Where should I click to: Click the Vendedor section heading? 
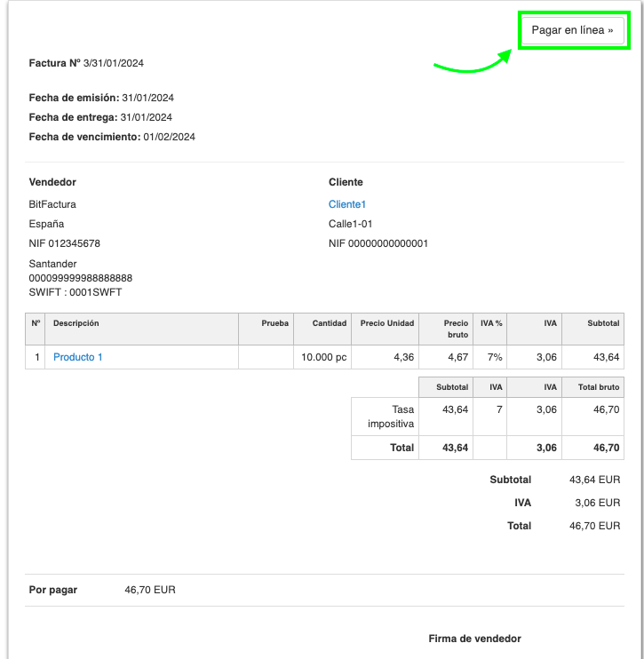pos(52,182)
